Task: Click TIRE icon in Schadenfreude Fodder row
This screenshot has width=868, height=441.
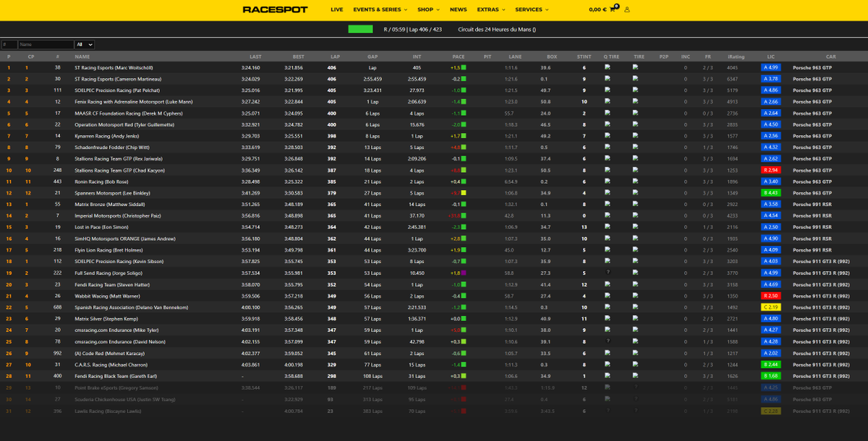Action: pos(635,147)
